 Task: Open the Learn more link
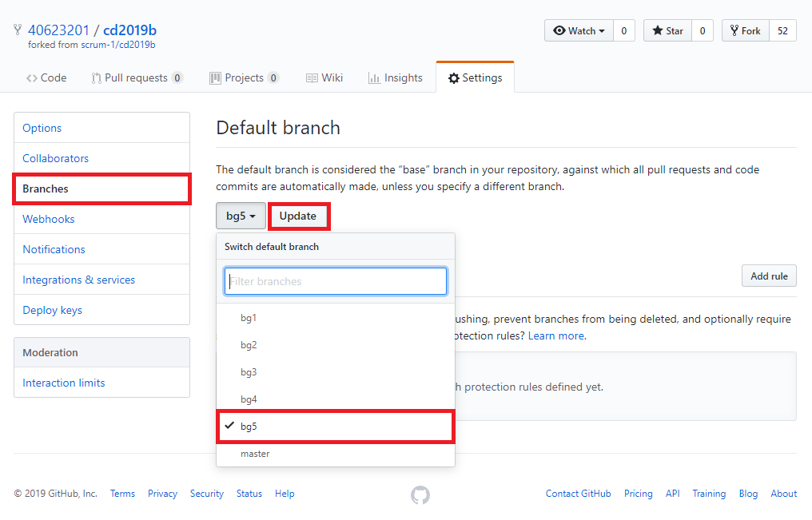[x=557, y=335]
